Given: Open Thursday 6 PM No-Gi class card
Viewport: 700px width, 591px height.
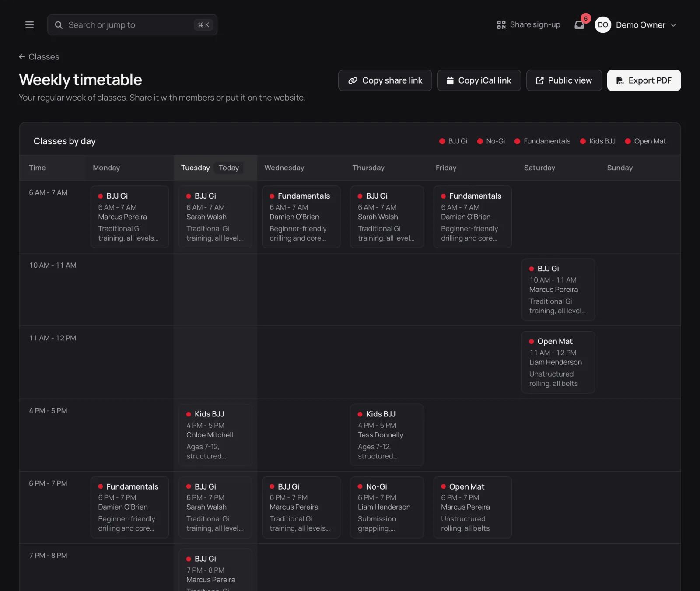Looking at the screenshot, I should pos(387,507).
